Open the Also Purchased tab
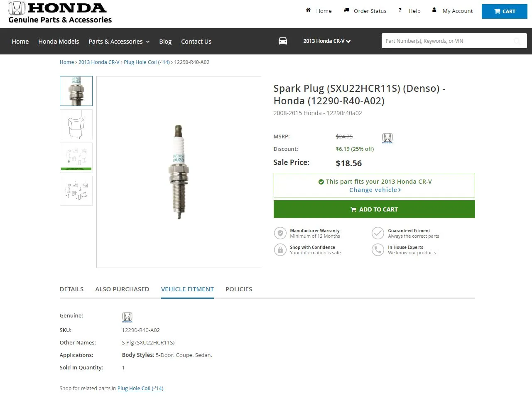532x401 pixels. point(122,289)
